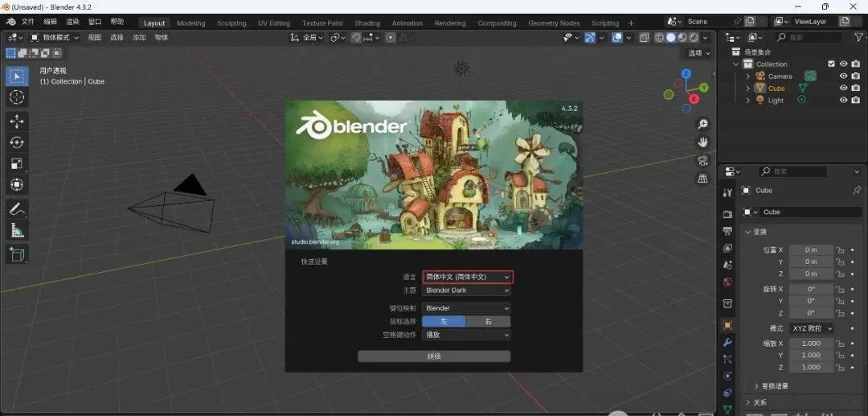The height and width of the screenshot is (416, 868).
Task: Open the Scene properties tab
Action: tap(727, 265)
